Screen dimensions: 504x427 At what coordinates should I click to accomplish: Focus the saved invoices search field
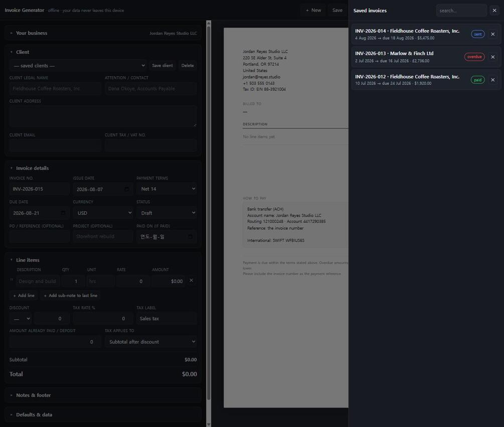pos(461,11)
